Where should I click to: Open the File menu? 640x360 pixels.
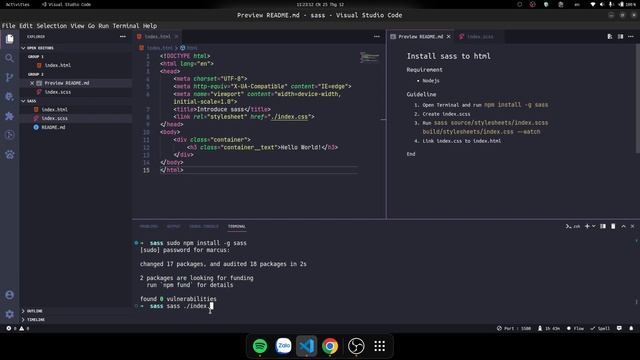point(9,26)
